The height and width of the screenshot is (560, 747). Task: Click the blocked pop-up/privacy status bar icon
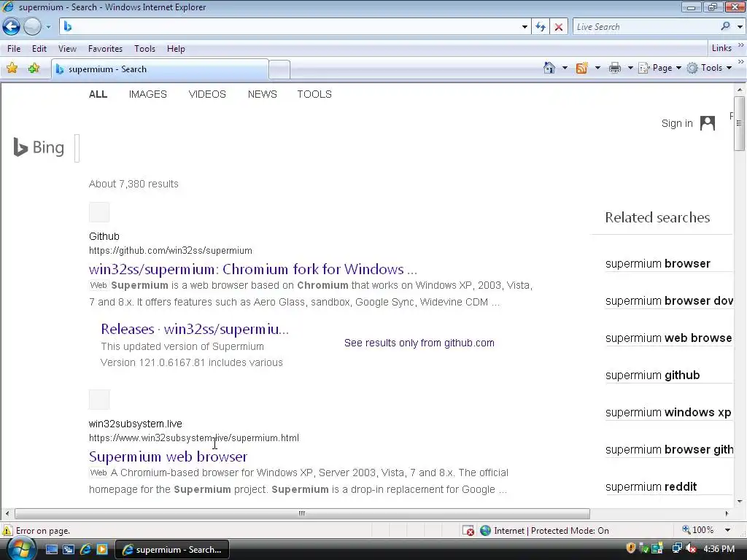(x=468, y=531)
